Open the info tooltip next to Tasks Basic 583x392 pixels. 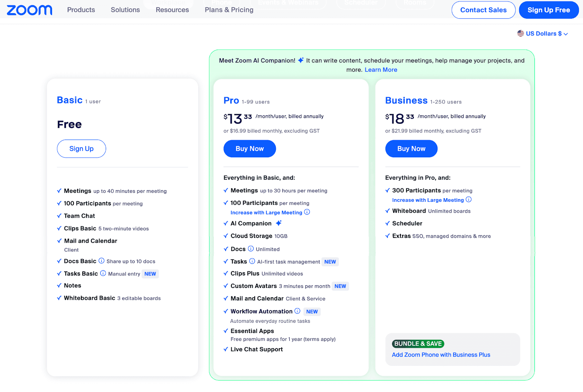coord(103,274)
